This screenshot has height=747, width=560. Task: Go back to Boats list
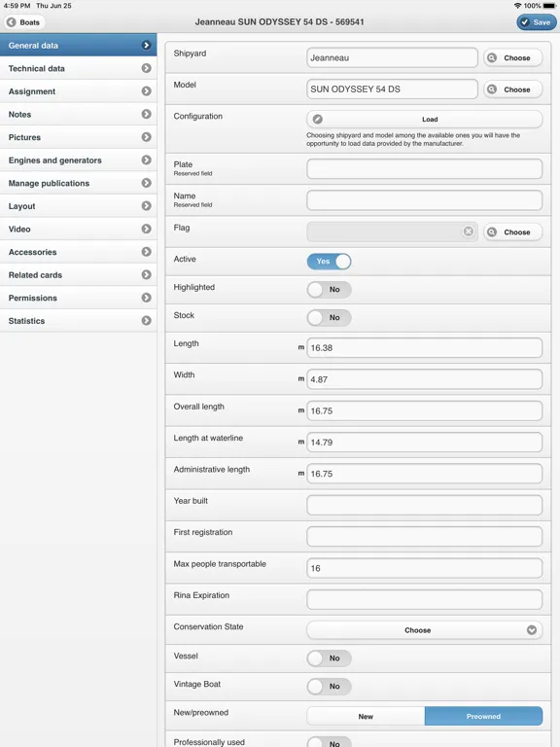coord(24,22)
